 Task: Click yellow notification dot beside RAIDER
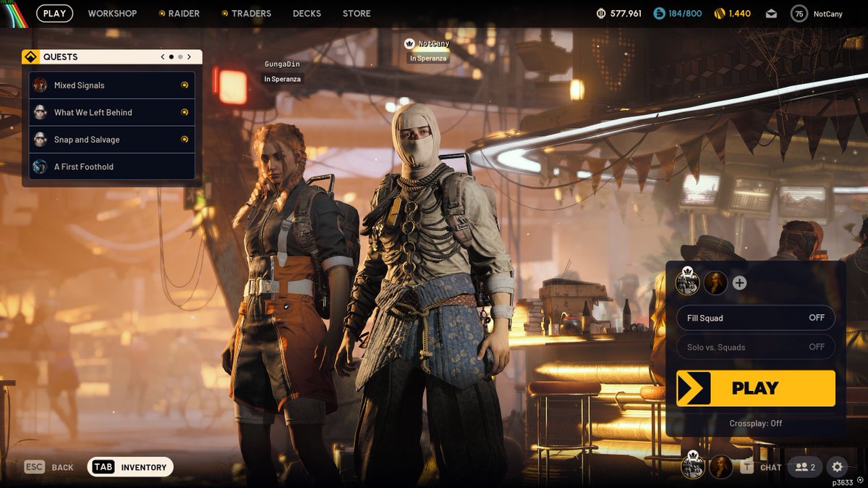(162, 13)
